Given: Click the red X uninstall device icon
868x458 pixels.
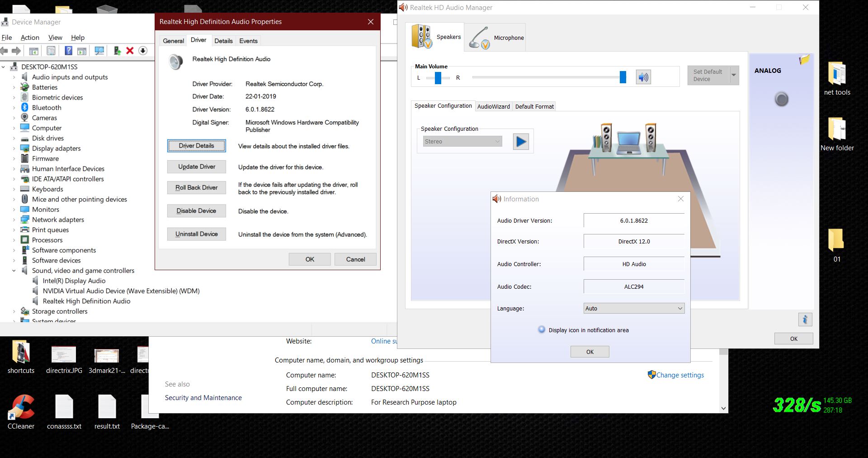Looking at the screenshot, I should [x=130, y=51].
